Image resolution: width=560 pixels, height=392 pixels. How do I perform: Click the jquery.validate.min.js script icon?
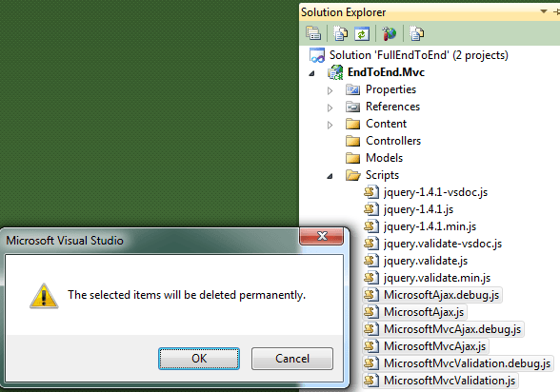pos(371,278)
